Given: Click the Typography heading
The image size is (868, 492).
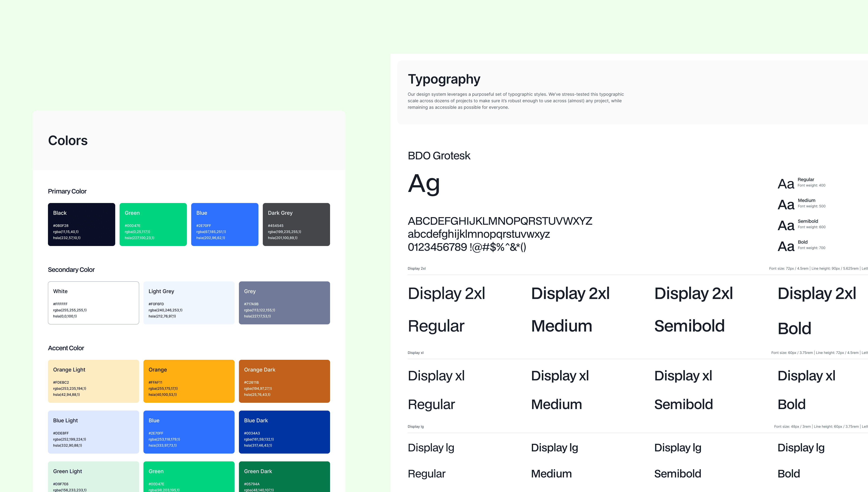Looking at the screenshot, I should 444,79.
